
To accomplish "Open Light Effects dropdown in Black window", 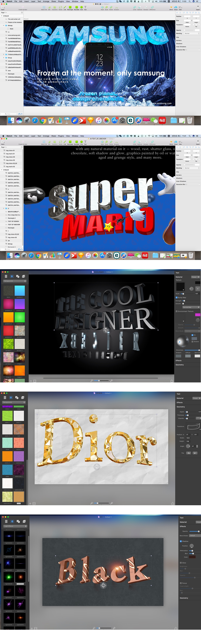I will point(15,526).
